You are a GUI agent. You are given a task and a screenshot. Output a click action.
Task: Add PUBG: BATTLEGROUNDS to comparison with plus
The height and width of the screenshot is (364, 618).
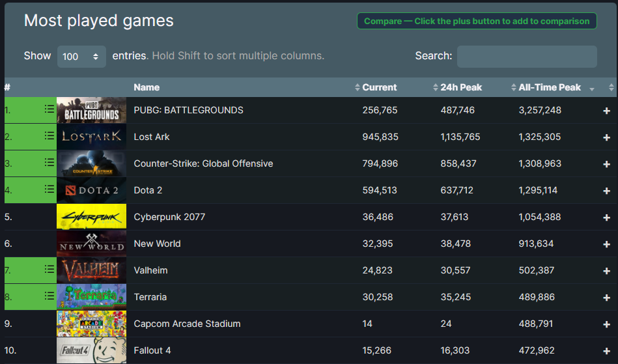(606, 111)
